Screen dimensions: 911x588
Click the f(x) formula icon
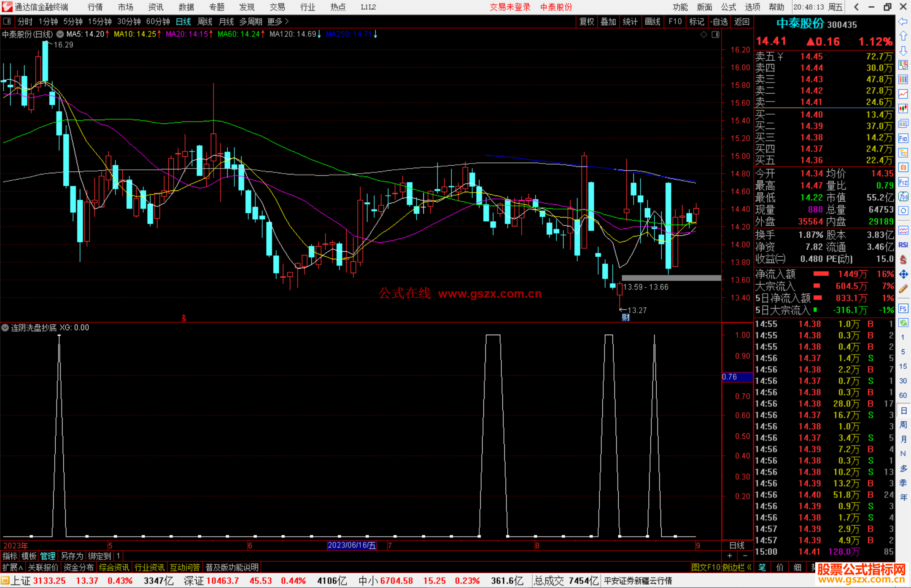click(903, 196)
